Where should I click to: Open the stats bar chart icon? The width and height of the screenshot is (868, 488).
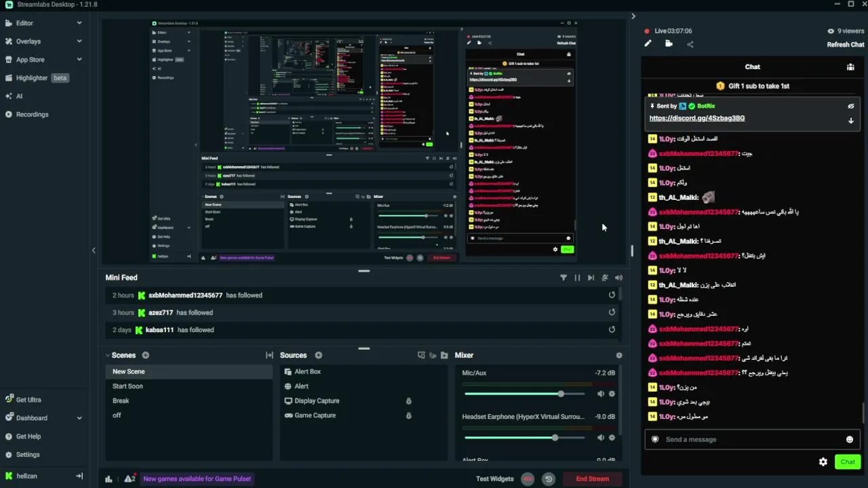pyautogui.click(x=108, y=479)
